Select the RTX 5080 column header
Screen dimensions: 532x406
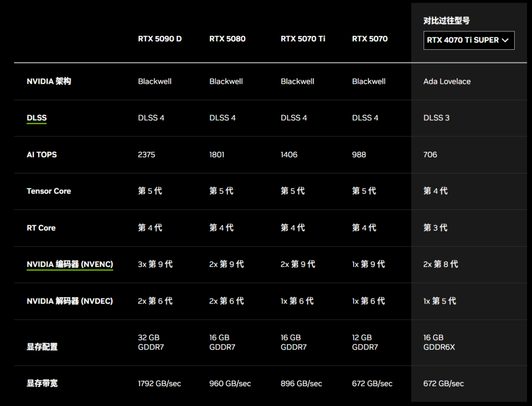[227, 39]
